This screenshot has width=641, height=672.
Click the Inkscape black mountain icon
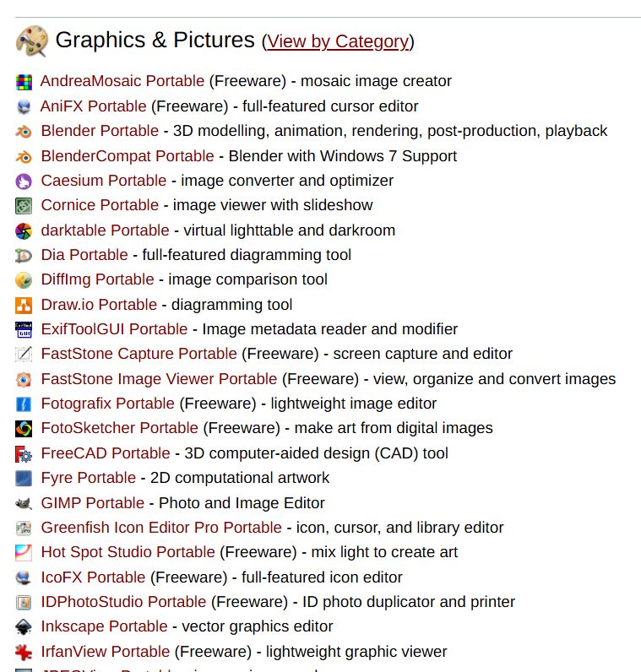(x=24, y=627)
